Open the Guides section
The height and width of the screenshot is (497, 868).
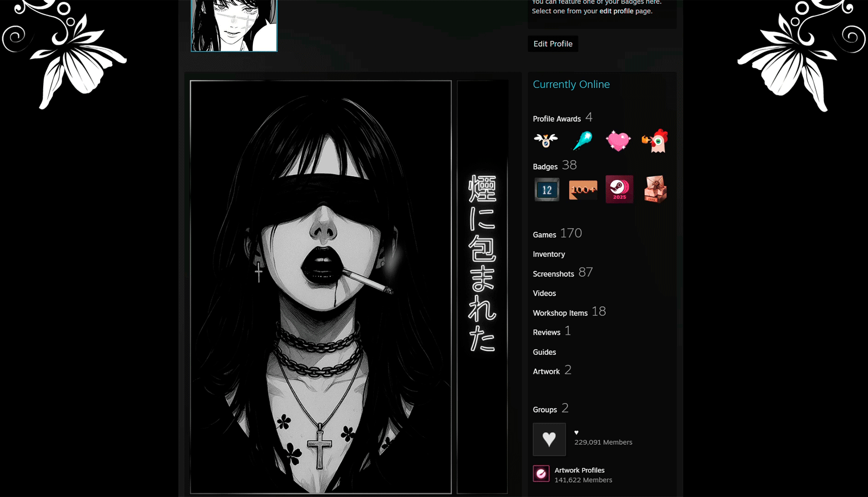coord(544,352)
